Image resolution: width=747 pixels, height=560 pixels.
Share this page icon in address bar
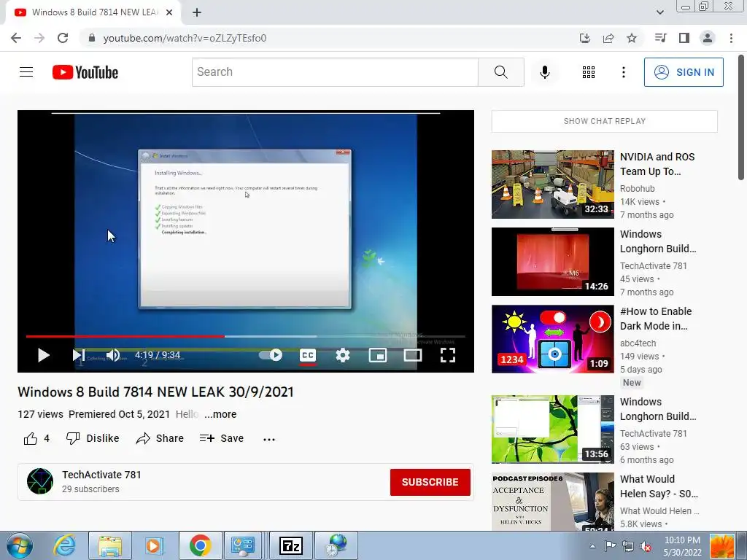point(608,38)
